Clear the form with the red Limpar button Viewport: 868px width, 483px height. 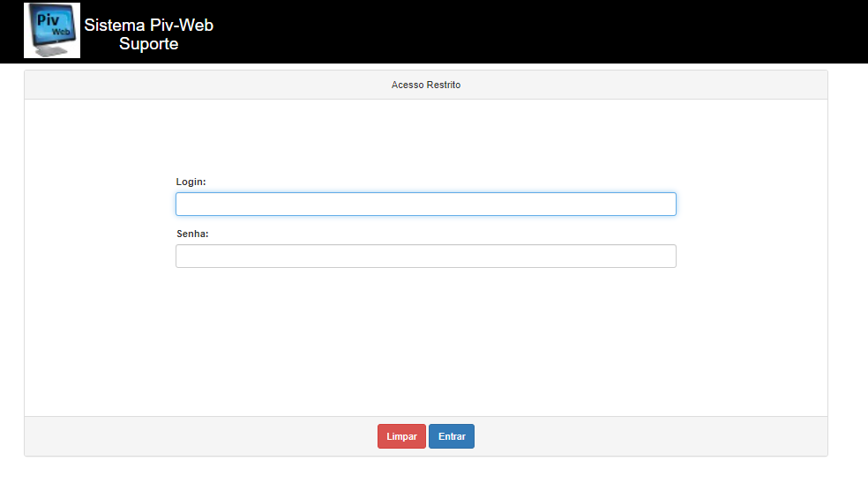pyautogui.click(x=401, y=436)
